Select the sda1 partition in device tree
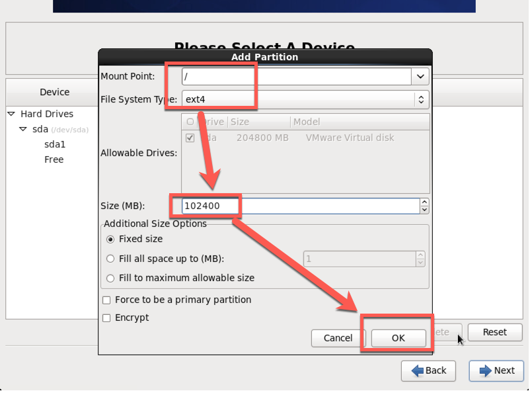Viewport: 532px width, 393px height. pos(55,144)
